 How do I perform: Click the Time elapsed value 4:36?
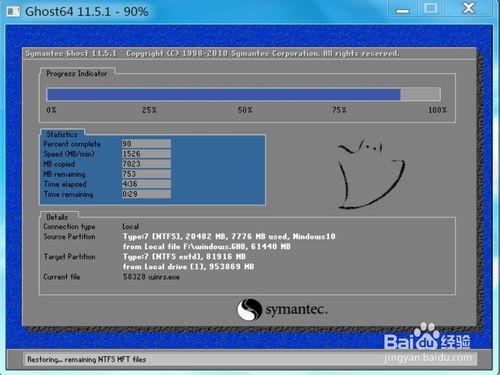click(x=146, y=184)
